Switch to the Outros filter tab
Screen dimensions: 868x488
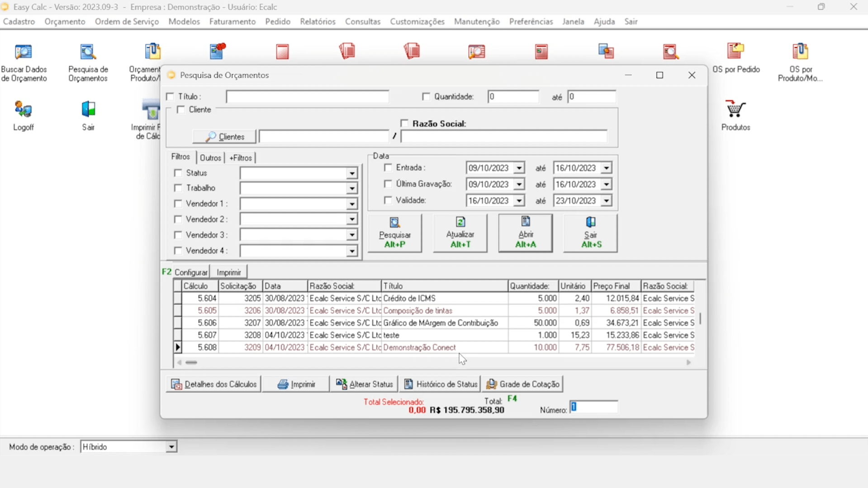[210, 158]
